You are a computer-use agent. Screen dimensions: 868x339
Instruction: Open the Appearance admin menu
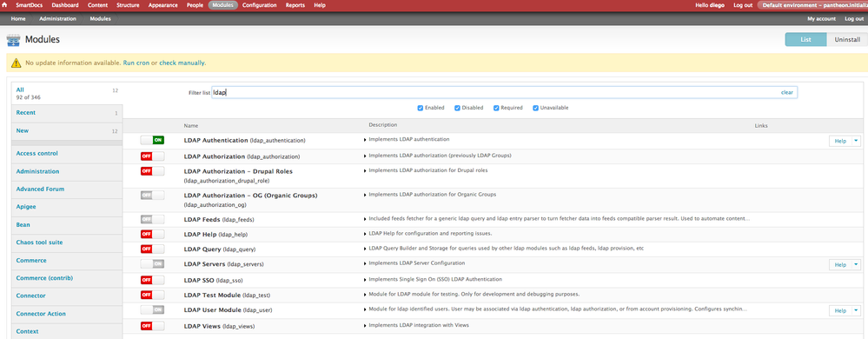coord(163,5)
